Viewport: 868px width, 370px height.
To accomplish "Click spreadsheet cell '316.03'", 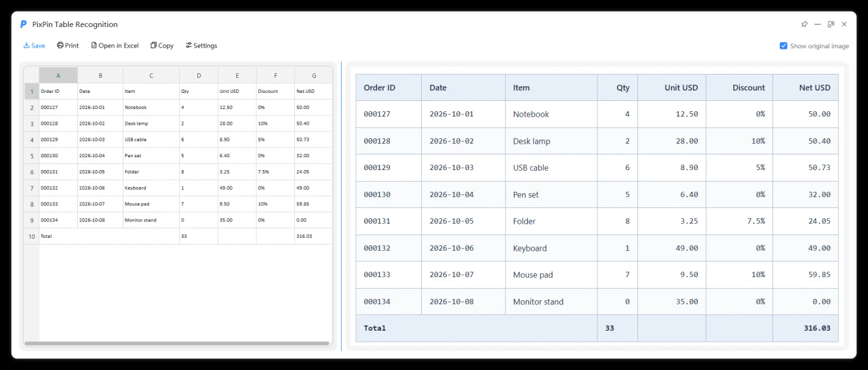I will point(314,236).
